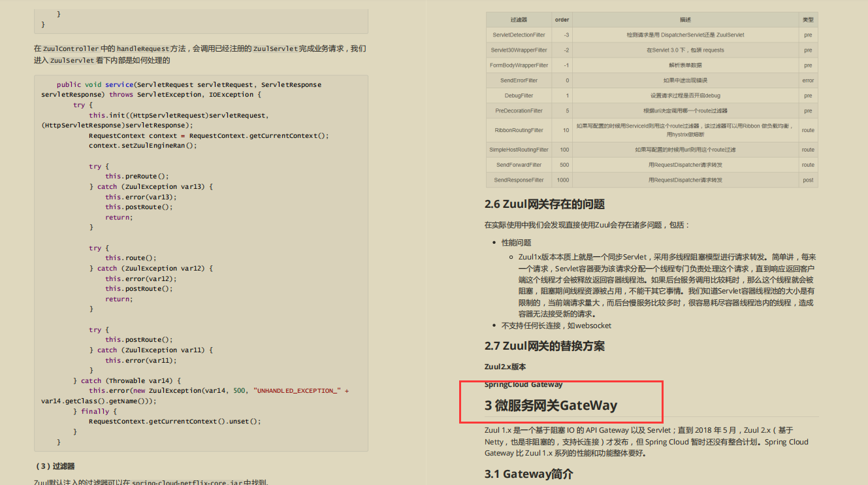Select the SendForwardFilter table cell
Viewport: 868px width, 485px height.
click(x=519, y=165)
